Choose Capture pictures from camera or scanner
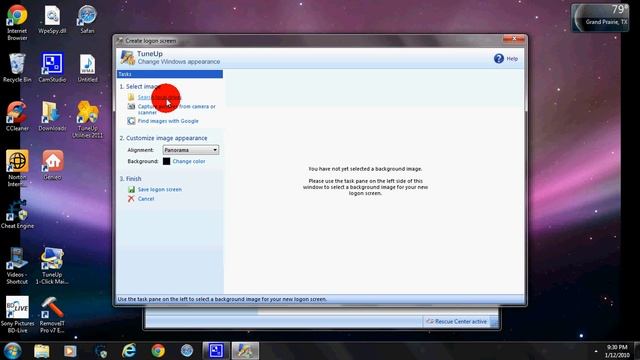The height and width of the screenshot is (360, 640). click(x=176, y=109)
